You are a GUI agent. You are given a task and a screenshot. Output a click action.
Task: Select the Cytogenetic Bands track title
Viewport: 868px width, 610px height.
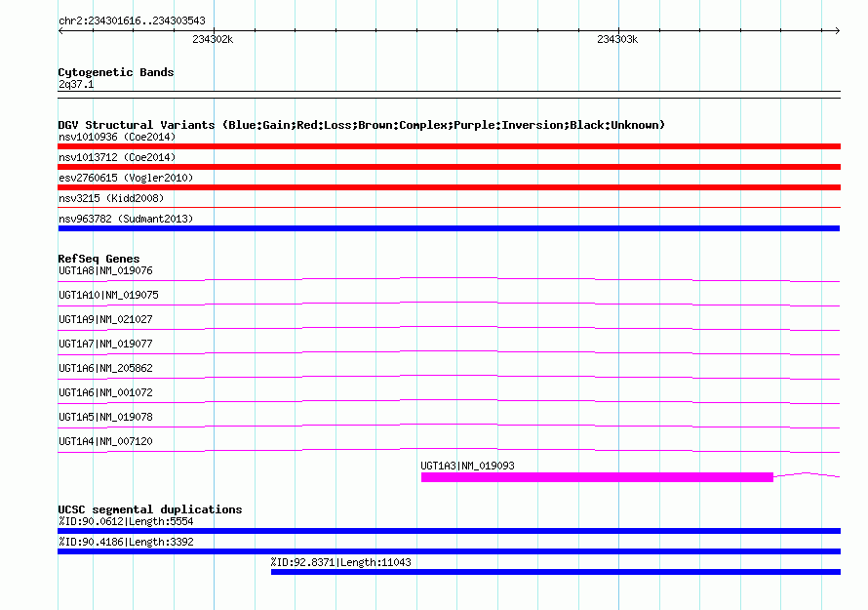coord(116,72)
